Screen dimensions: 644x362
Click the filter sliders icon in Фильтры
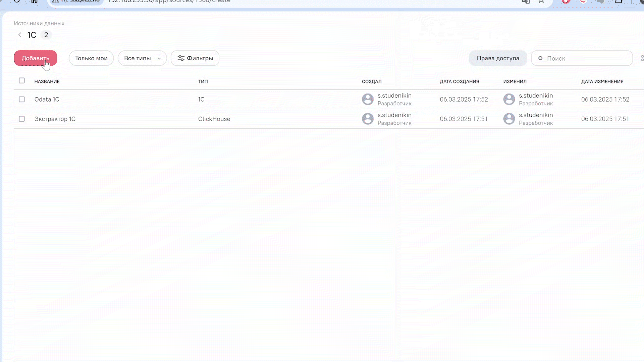tap(181, 58)
